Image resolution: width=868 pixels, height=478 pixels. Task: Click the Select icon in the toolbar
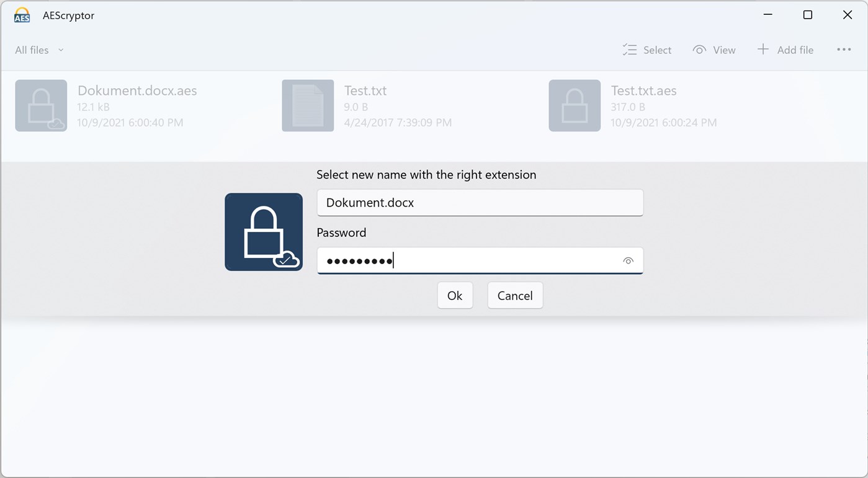[629, 50]
